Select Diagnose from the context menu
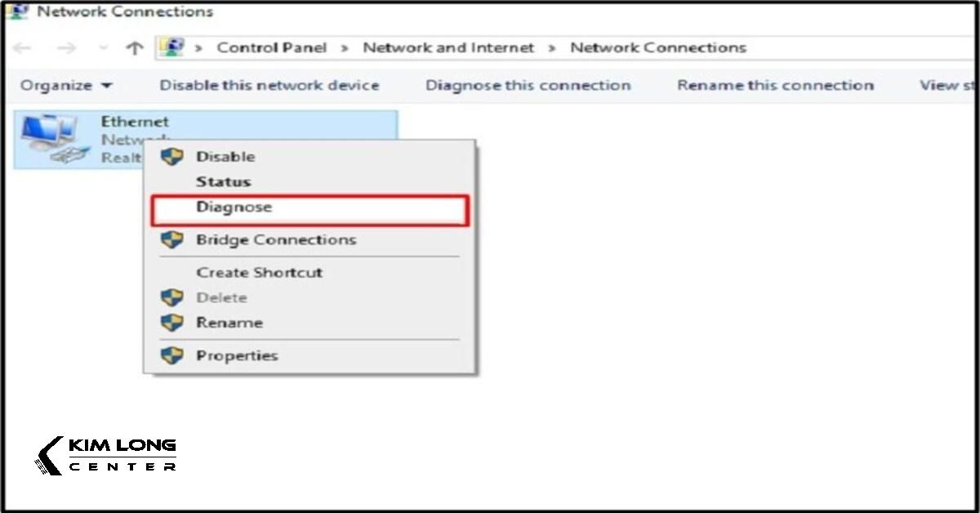980x513 pixels. point(234,207)
